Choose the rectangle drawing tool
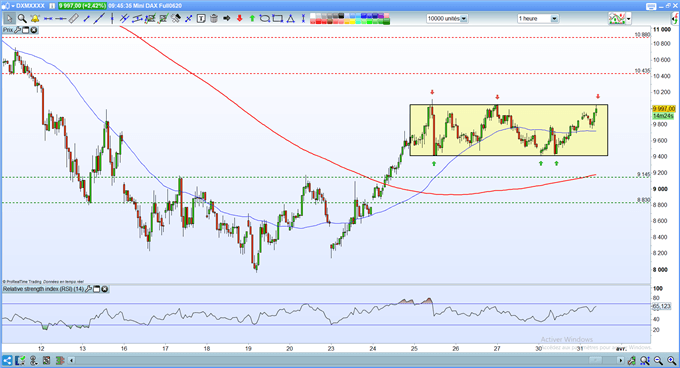Screen dimensions: 680x368 click(x=278, y=18)
